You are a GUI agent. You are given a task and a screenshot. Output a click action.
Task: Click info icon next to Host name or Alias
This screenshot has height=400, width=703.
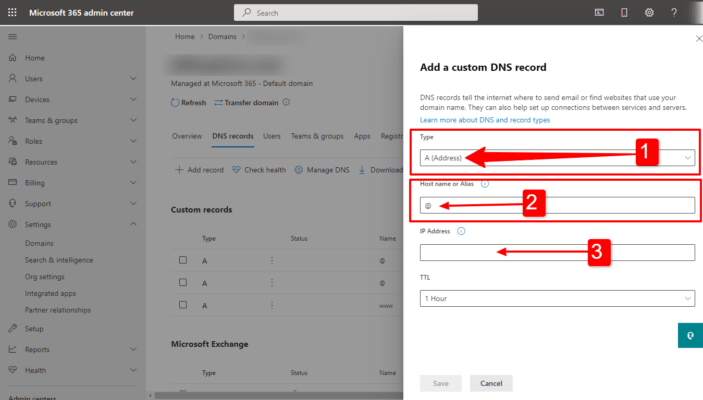(x=485, y=184)
